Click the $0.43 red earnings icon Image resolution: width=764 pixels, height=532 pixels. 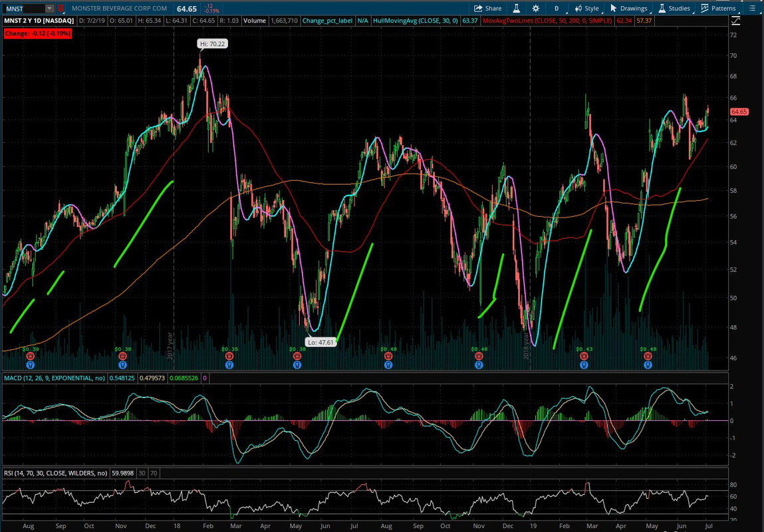coord(584,356)
